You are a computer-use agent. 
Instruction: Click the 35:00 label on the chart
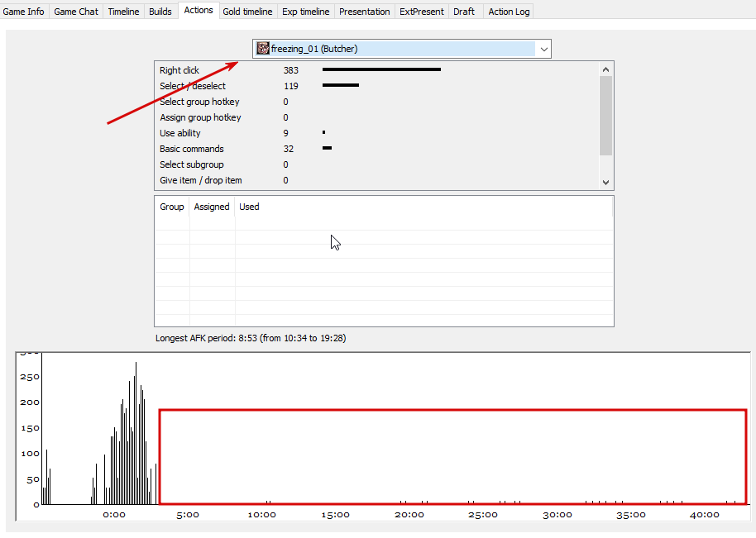(x=631, y=515)
